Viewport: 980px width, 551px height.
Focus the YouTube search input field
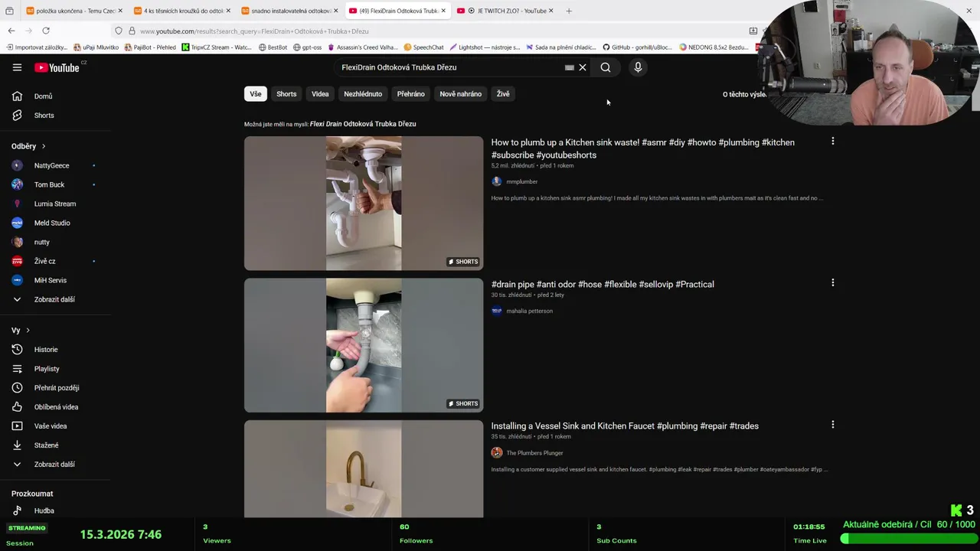coord(450,67)
